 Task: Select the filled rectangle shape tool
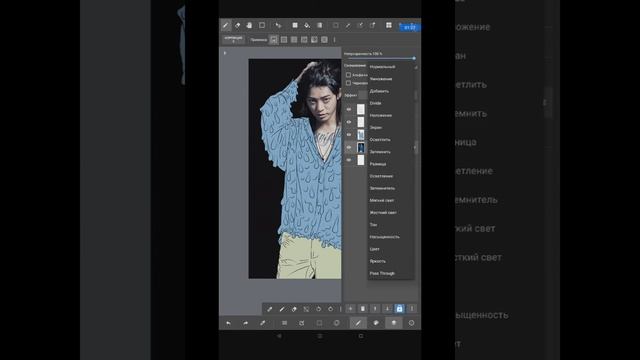(295, 25)
